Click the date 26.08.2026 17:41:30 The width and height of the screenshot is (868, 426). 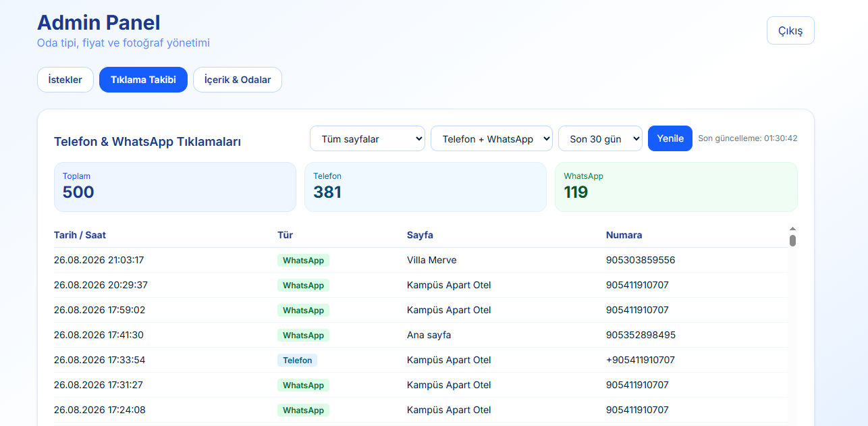click(99, 335)
